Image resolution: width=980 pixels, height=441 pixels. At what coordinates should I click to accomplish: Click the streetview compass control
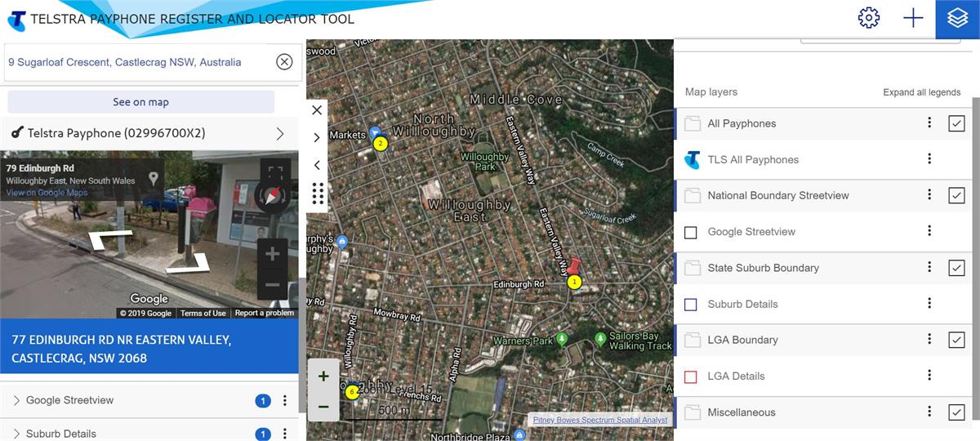pos(272,196)
